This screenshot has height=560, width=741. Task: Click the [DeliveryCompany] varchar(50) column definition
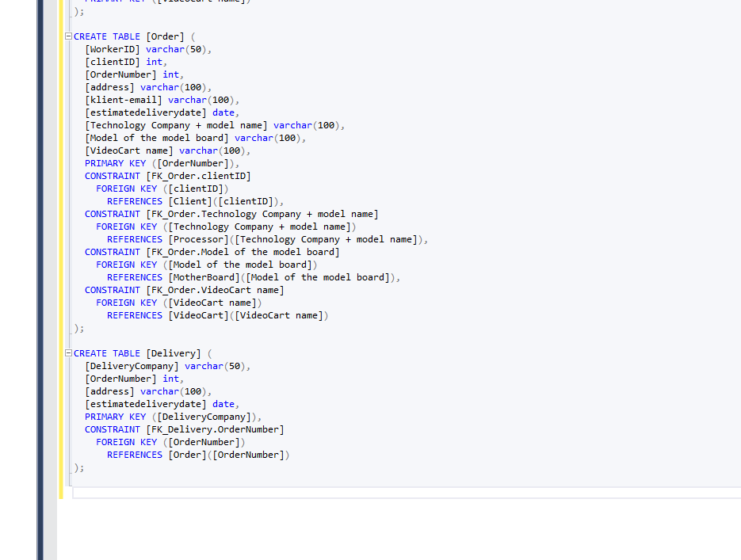coord(166,366)
